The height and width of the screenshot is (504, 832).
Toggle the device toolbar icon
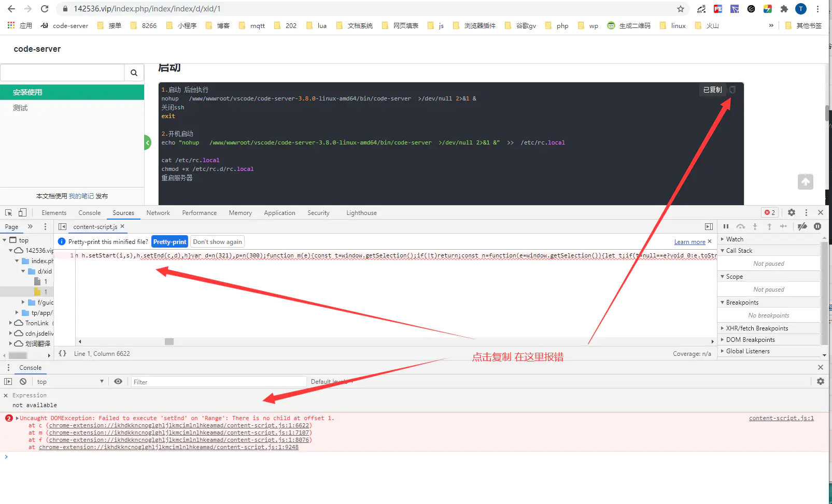(x=22, y=212)
